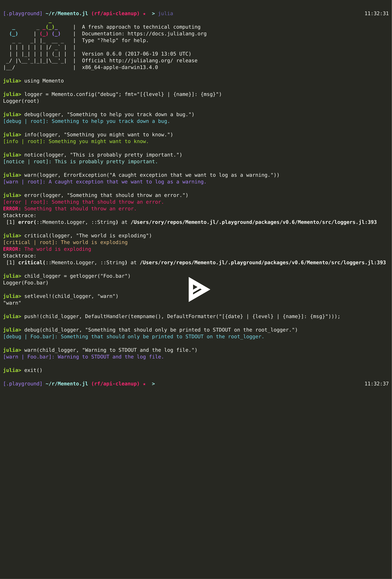The width and height of the screenshot is (392, 579).
Task: Click the warn root caught exception output line
Action: coord(105,182)
